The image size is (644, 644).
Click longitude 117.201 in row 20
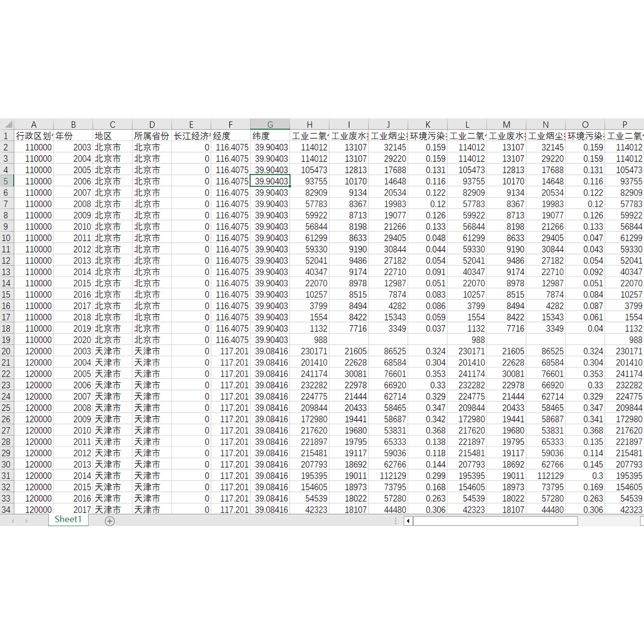point(230,351)
